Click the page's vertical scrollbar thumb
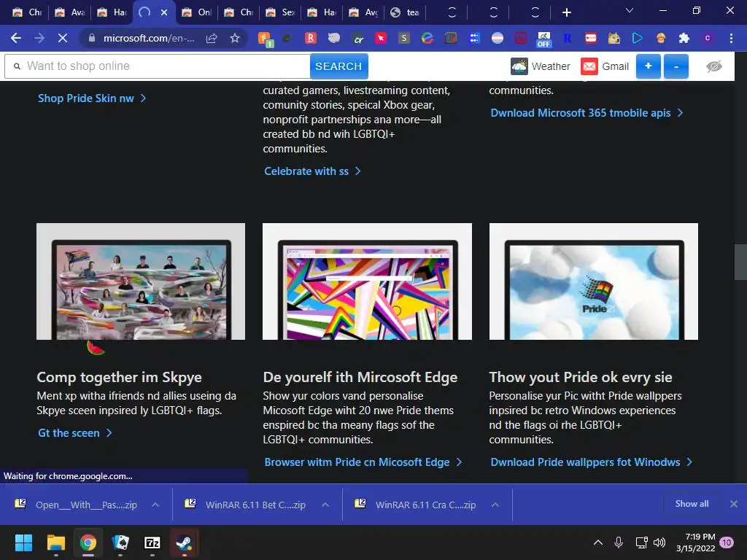This screenshot has height=560, width=747. [x=740, y=262]
